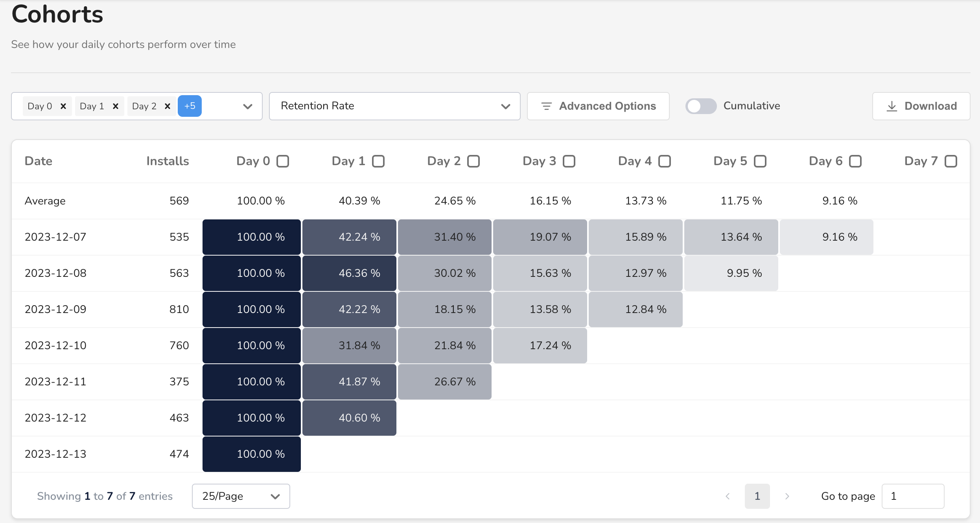980x523 pixels.
Task: Click the 15.89 % Day 4 cell
Action: pyautogui.click(x=636, y=237)
